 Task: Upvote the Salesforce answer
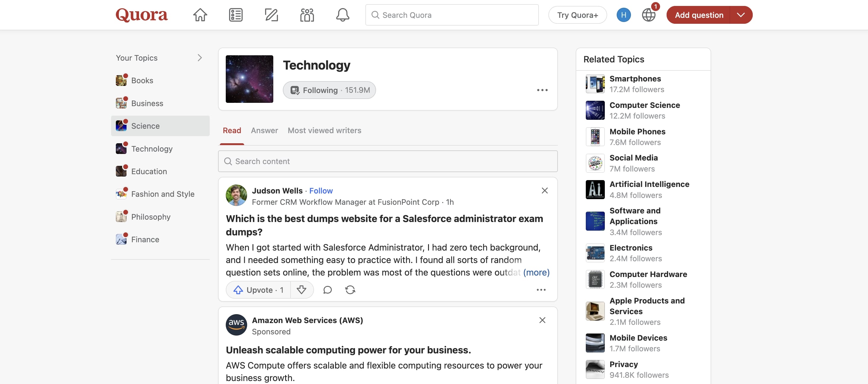pos(258,290)
